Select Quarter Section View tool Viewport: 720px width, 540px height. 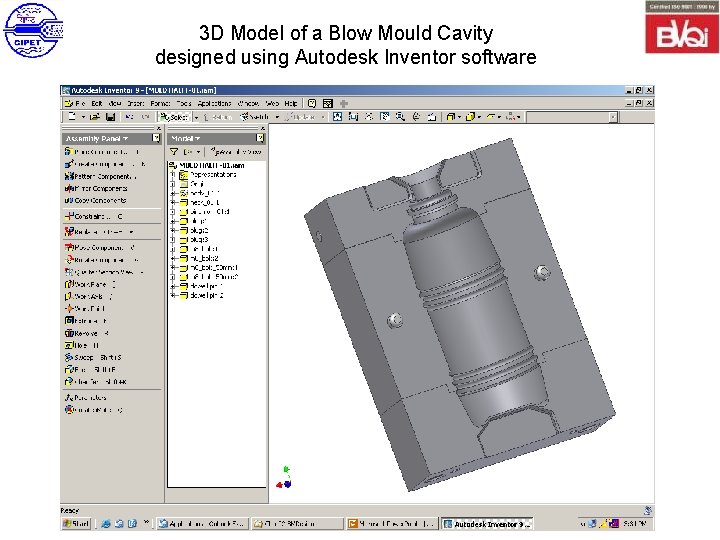(x=104, y=272)
